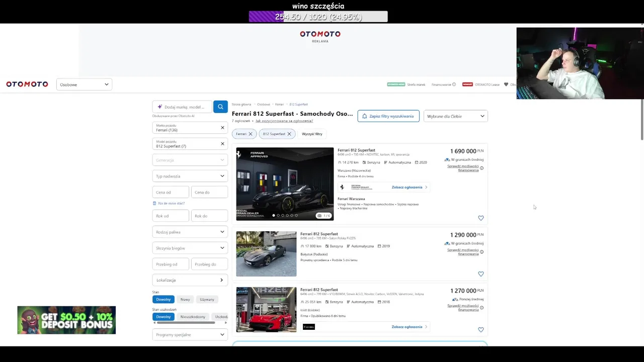
Task: Favorite the 1 270 000 PLN Ferrari listing
Action: pos(480,329)
